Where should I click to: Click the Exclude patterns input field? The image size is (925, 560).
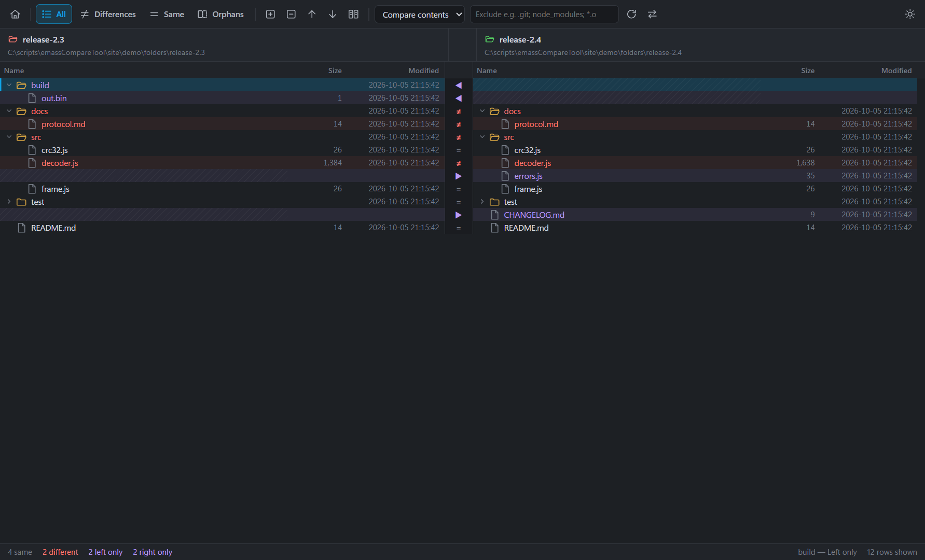(x=544, y=15)
